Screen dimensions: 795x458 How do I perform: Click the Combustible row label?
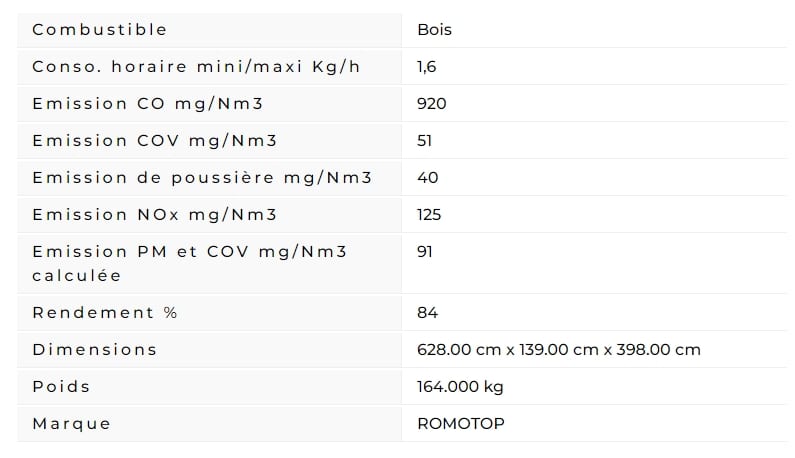pos(99,29)
